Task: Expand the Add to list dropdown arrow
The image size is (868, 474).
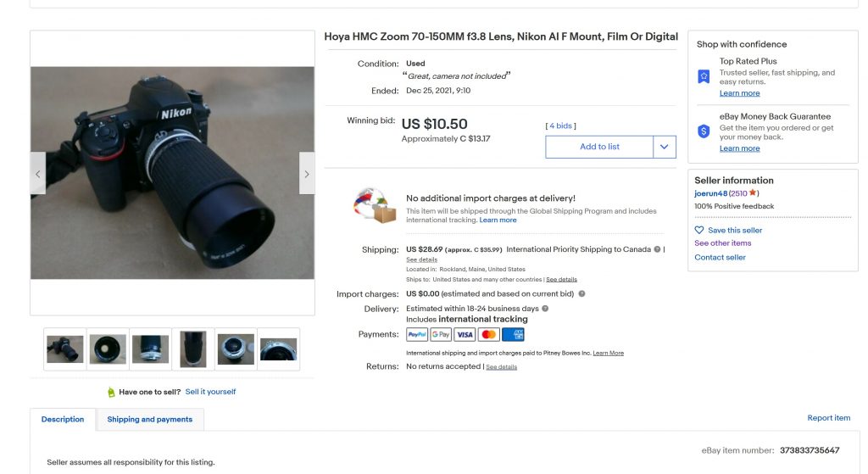Action: pos(665,147)
